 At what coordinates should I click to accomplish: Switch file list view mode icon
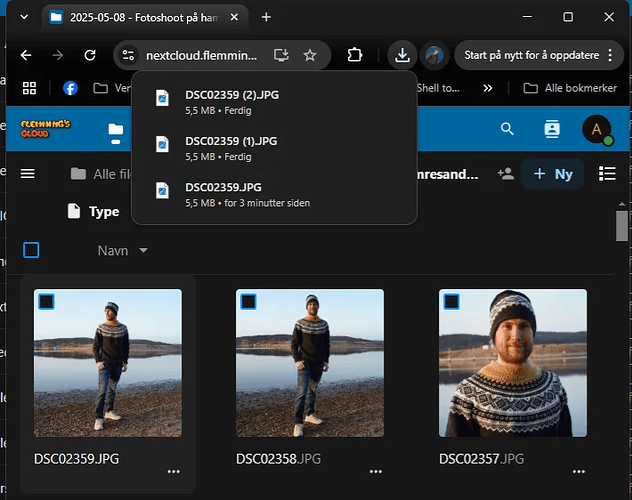tap(606, 174)
